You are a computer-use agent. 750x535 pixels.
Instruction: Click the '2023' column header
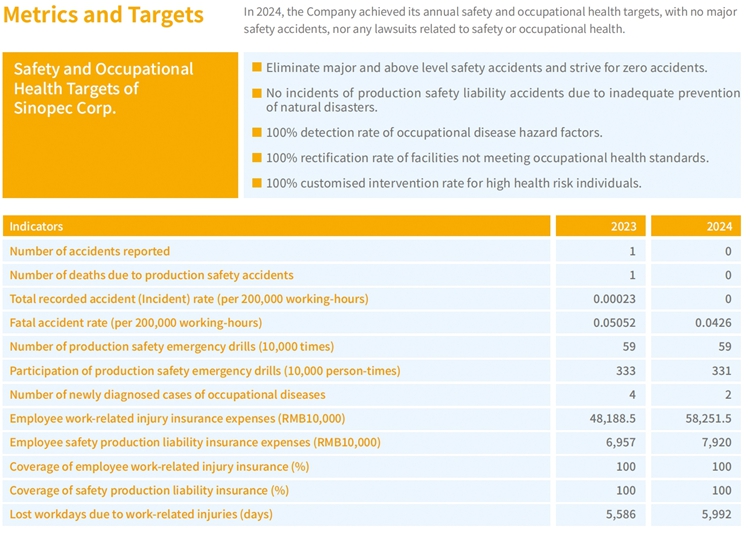pyautogui.click(x=623, y=227)
